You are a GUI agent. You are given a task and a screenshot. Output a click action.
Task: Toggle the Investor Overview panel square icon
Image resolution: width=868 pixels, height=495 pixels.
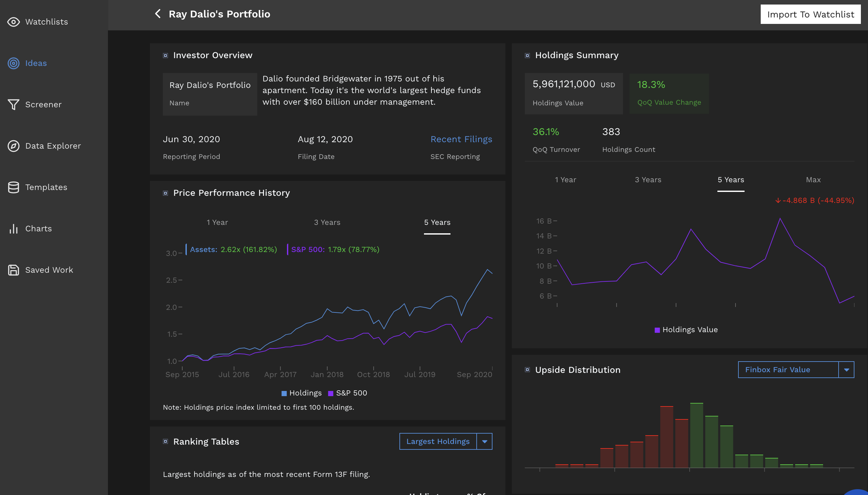pos(165,56)
